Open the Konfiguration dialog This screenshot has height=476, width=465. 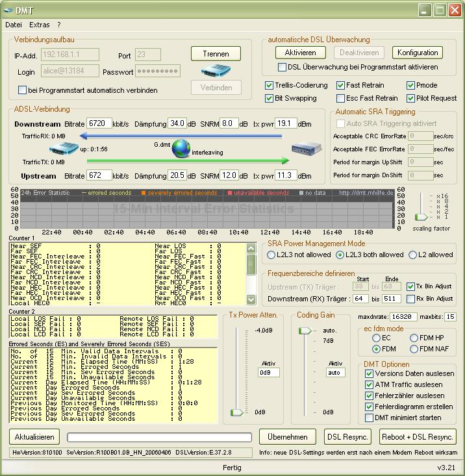click(418, 53)
